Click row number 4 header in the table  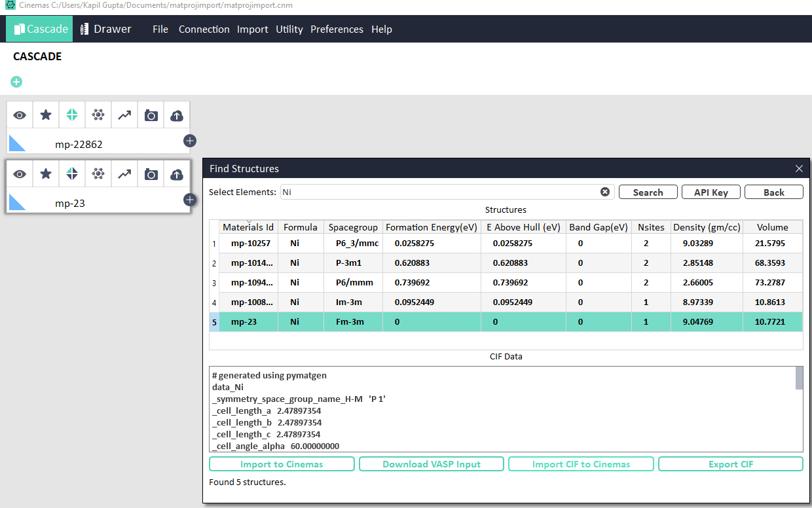(214, 302)
